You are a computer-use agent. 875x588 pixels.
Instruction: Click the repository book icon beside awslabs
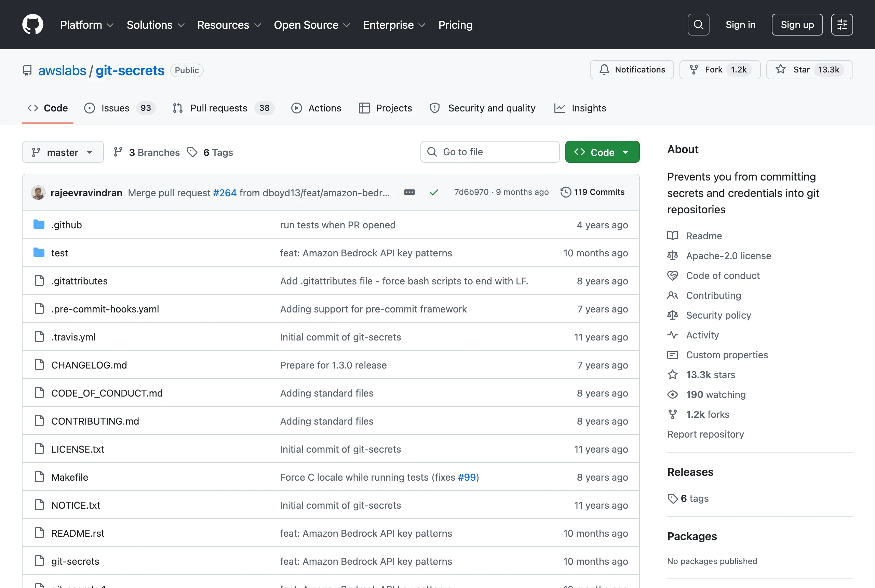coord(27,70)
